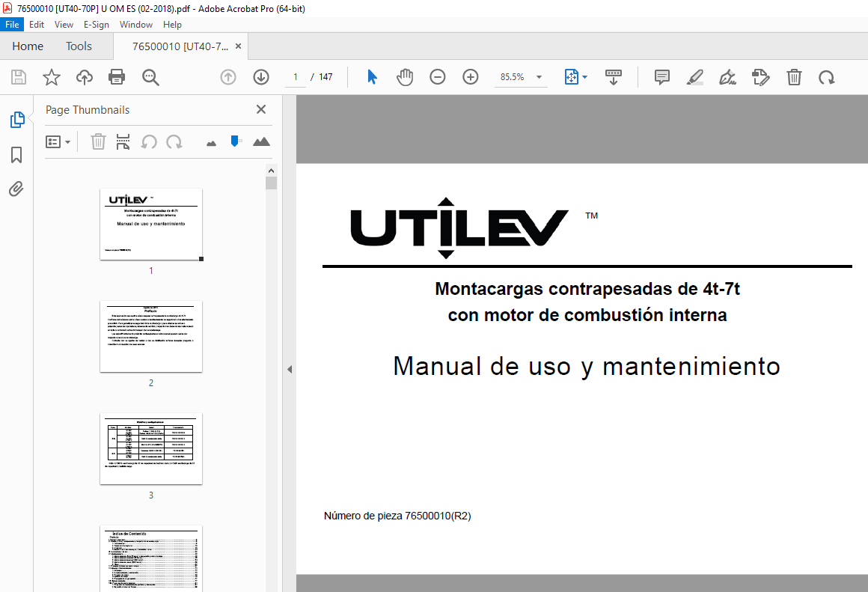Click the 'Manual de uso y mantenimiento' title
The width and height of the screenshot is (868, 592).
click(587, 367)
